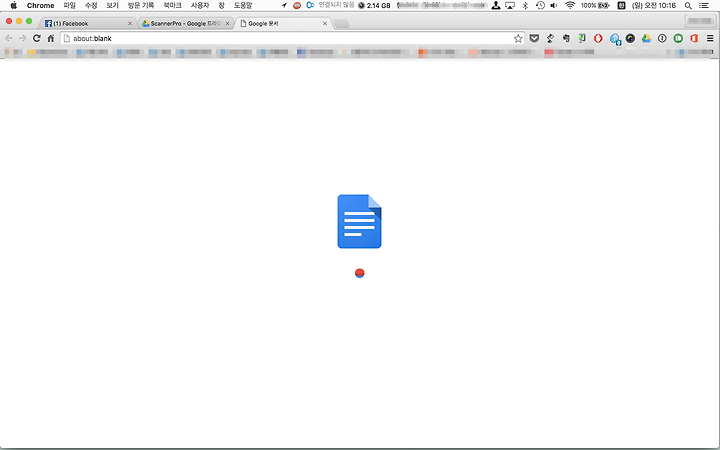Open the volume control in menu bar
Image resolution: width=720 pixels, height=450 pixels.
pyautogui.click(x=554, y=6)
